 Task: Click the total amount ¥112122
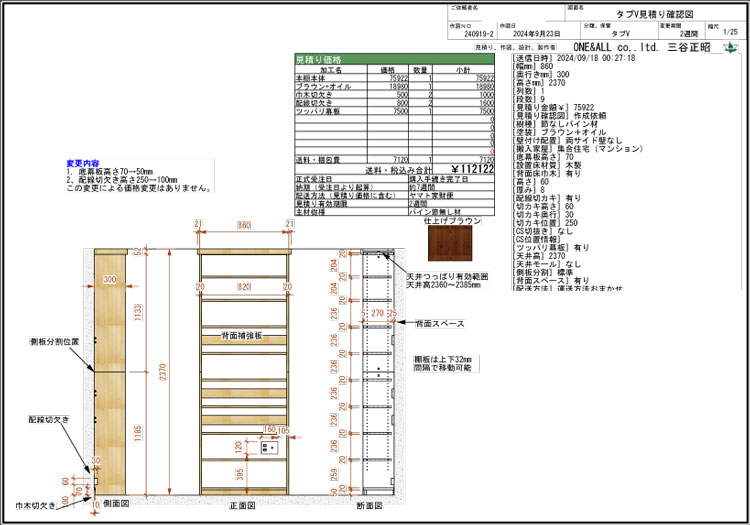click(473, 169)
